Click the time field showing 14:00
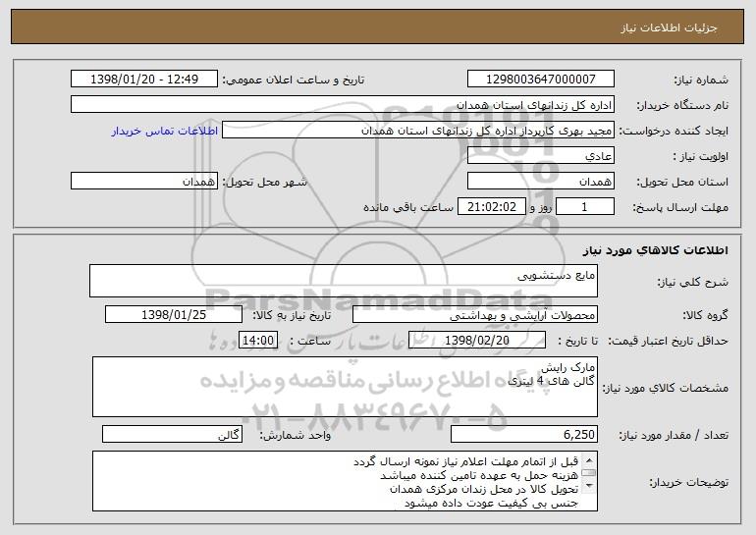 coord(258,340)
